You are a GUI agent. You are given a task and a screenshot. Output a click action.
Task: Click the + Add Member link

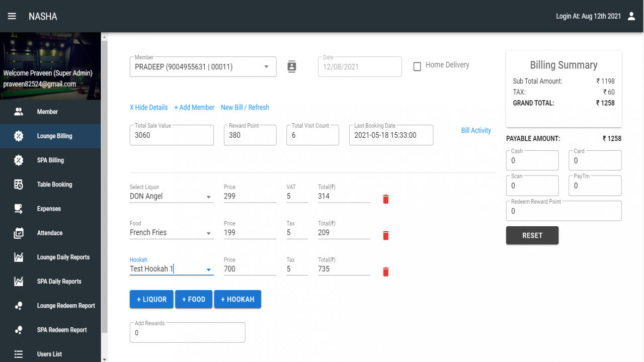point(194,107)
